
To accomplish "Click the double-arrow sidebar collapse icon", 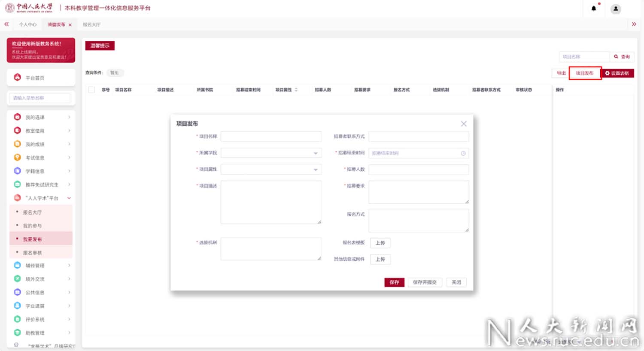I will click(6, 24).
